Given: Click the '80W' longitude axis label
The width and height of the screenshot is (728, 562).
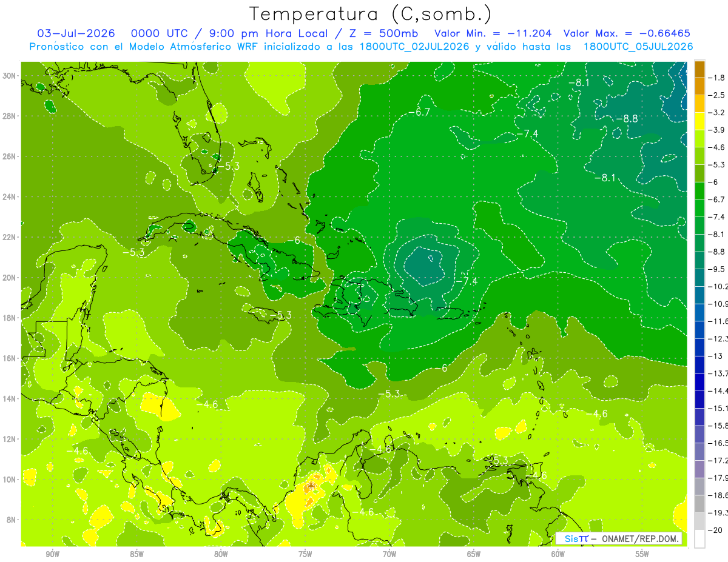Looking at the screenshot, I should pyautogui.click(x=221, y=555).
